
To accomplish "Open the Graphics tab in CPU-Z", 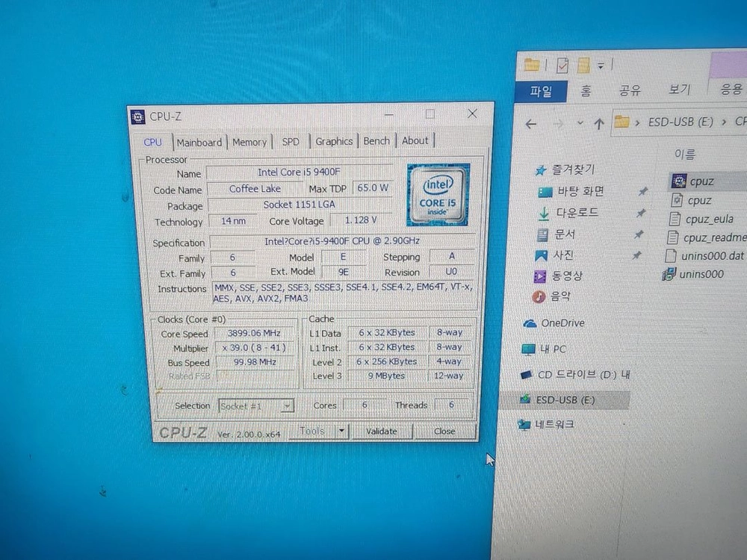I will pyautogui.click(x=333, y=141).
